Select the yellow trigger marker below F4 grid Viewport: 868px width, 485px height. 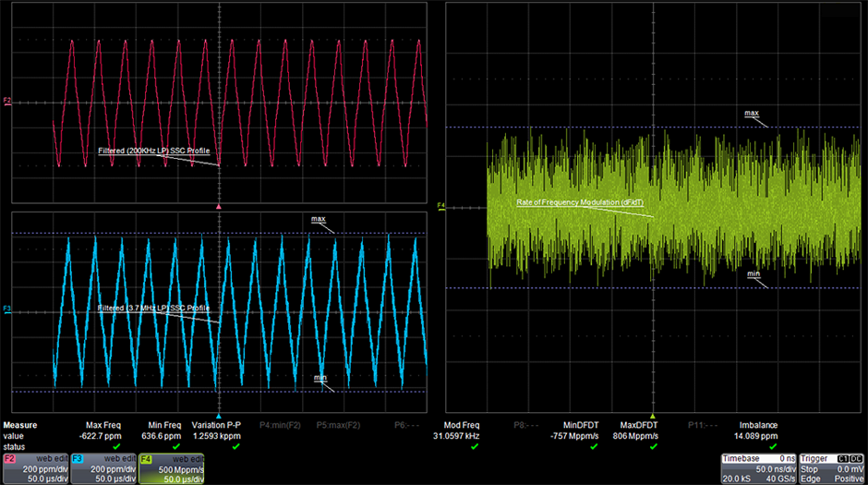click(x=653, y=416)
